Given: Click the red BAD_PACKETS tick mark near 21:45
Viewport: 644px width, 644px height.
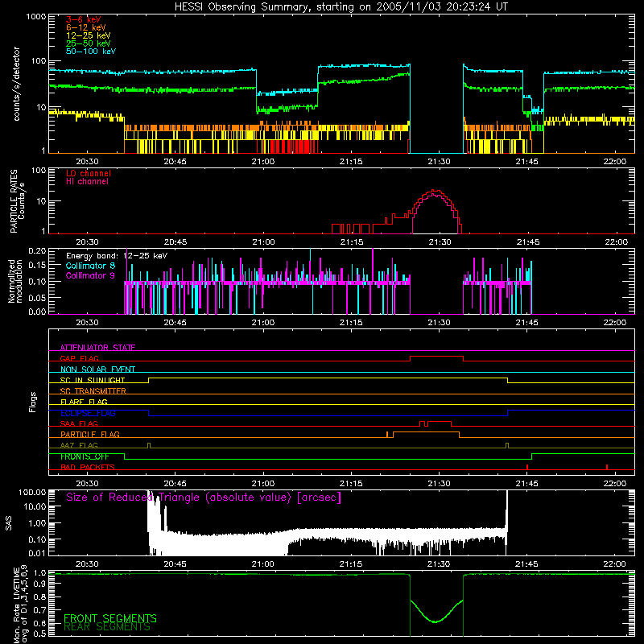Looking at the screenshot, I should pos(527,467).
